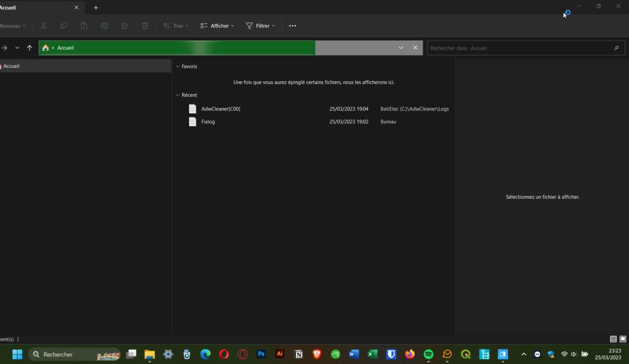Screen dimensions: 629x364
Task: Click the three-dots more options button
Action: click(x=292, y=26)
